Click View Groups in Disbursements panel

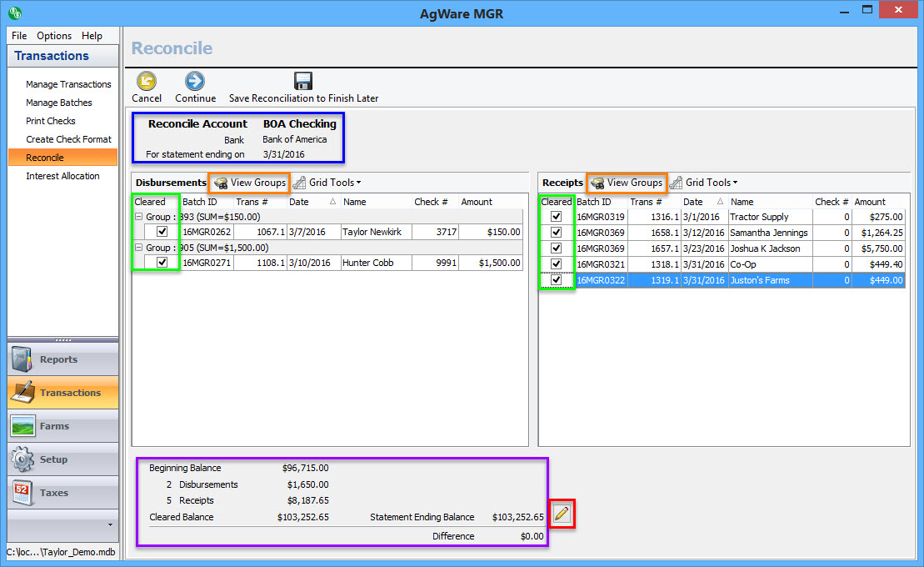click(251, 183)
